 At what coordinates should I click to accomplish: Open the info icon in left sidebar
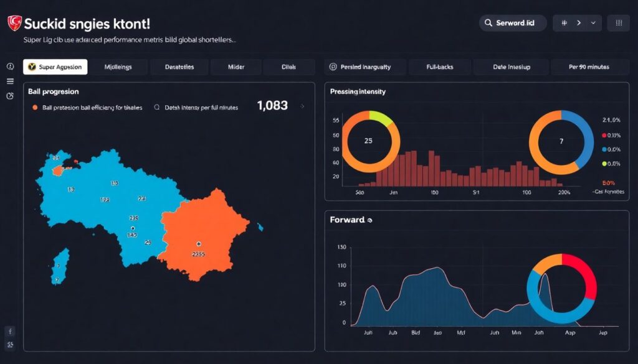click(10, 67)
